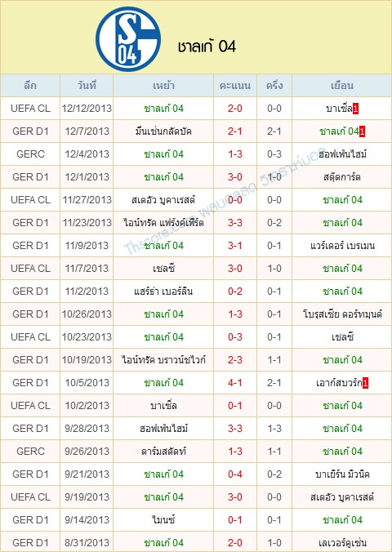392x552 pixels.
Task: Select the date 9/21/2013
Action: click(87, 474)
